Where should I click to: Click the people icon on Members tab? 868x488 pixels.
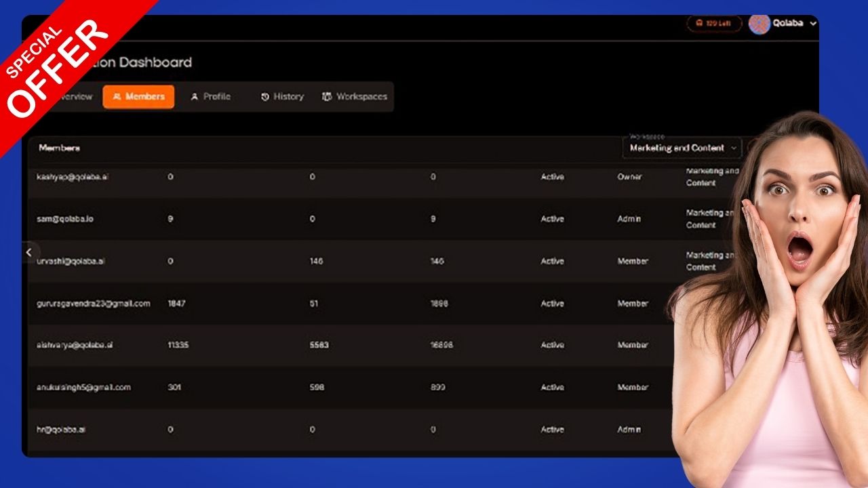117,97
